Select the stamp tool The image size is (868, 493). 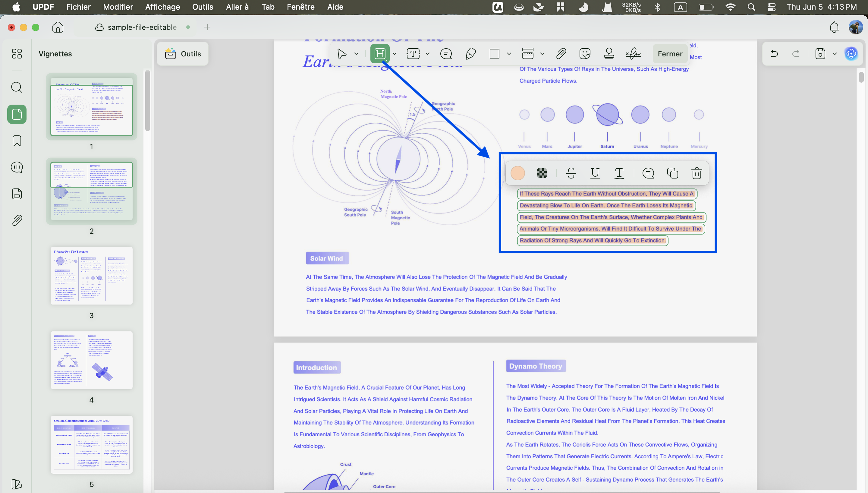[609, 53]
